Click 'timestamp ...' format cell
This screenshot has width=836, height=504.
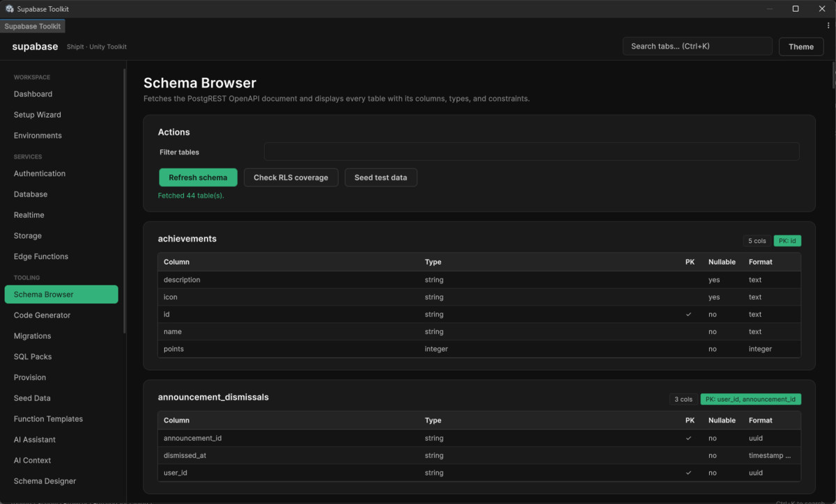[770, 456]
